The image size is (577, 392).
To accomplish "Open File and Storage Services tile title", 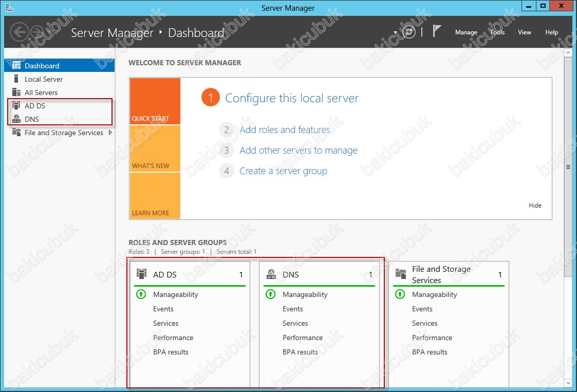I will pos(441,274).
